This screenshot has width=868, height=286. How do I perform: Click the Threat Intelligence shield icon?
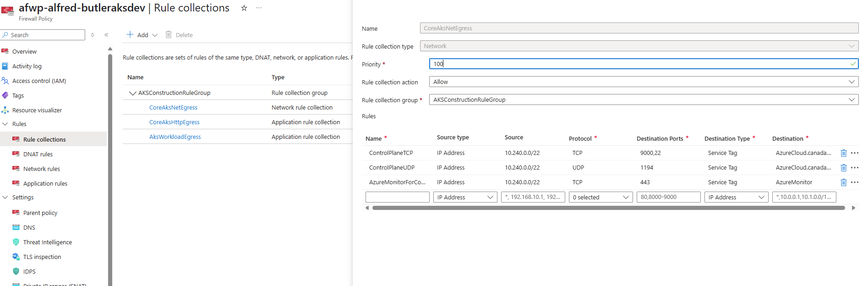point(16,242)
